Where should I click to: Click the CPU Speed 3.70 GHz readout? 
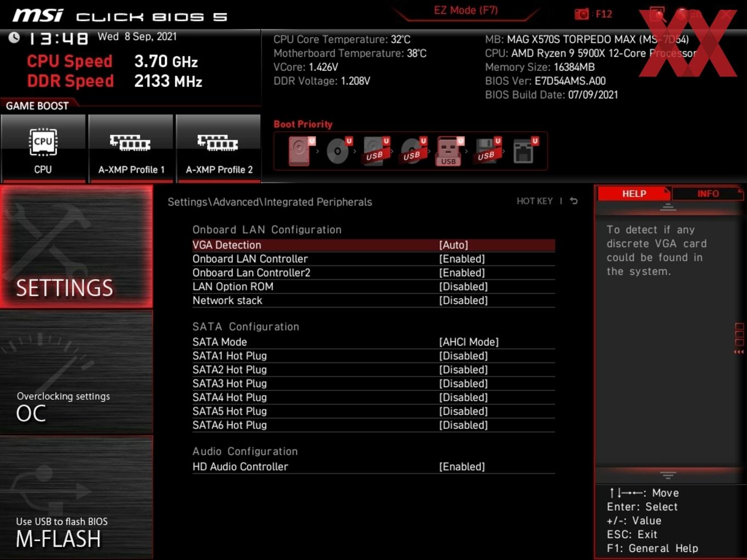click(x=112, y=61)
